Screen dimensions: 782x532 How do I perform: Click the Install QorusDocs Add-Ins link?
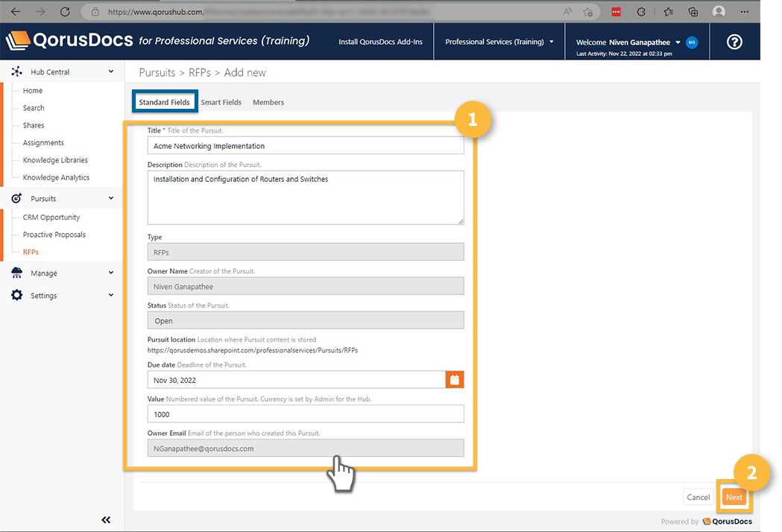pos(380,42)
